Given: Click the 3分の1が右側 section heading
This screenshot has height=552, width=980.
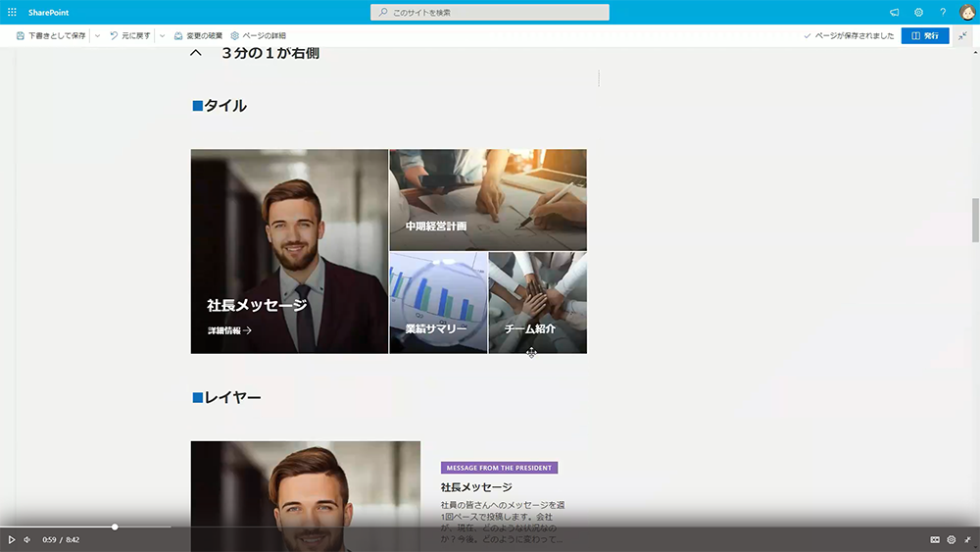Looking at the screenshot, I should tap(270, 53).
